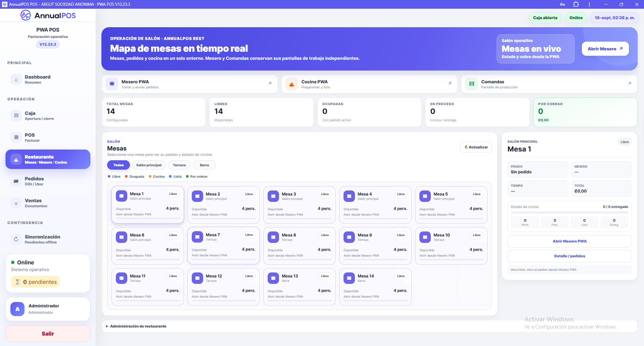Filter tables by Barra
644x346 pixels.
(x=204, y=165)
